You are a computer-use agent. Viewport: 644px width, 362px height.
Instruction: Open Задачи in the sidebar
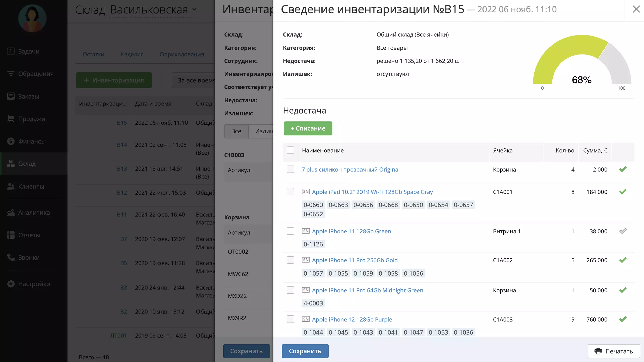coord(28,51)
